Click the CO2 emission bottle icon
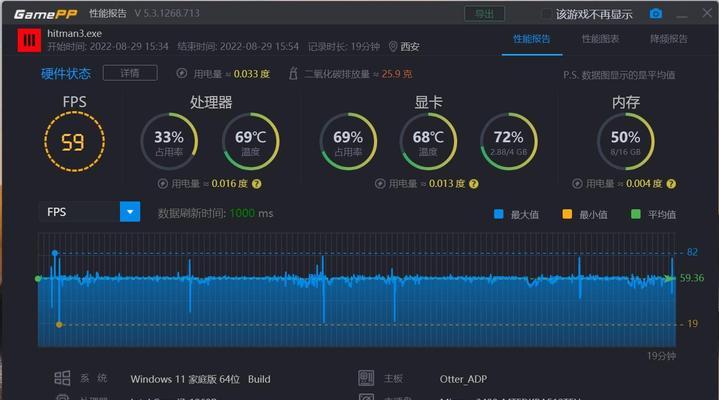The height and width of the screenshot is (400, 719). click(x=293, y=73)
